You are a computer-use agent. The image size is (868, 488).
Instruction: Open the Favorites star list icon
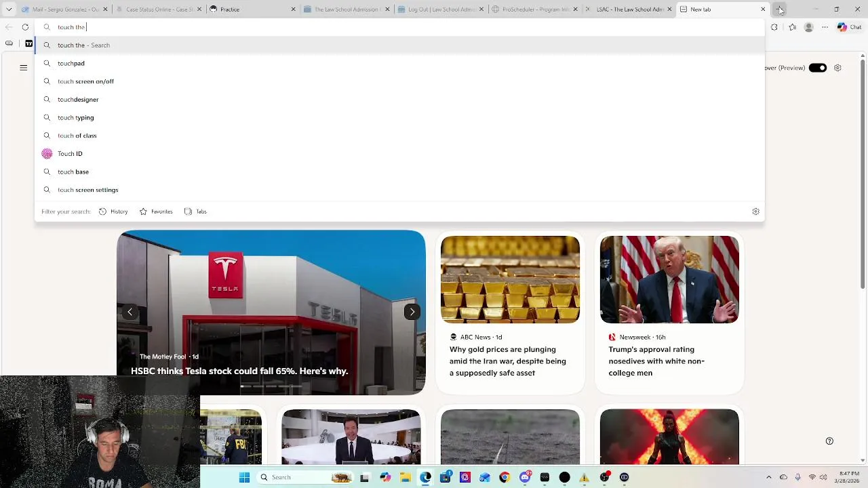coord(792,27)
